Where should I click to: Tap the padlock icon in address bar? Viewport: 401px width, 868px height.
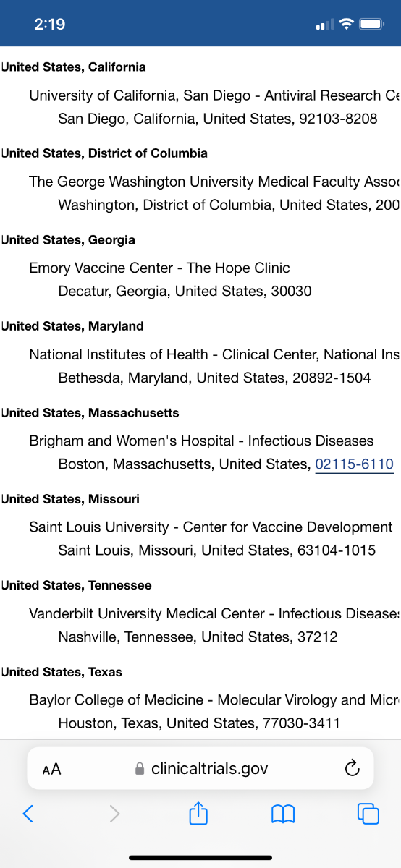coord(140,769)
